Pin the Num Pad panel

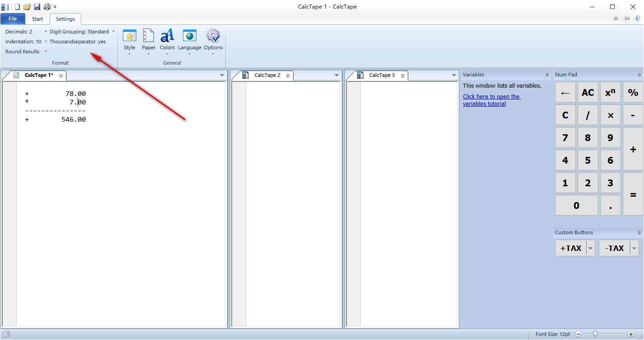tap(639, 75)
